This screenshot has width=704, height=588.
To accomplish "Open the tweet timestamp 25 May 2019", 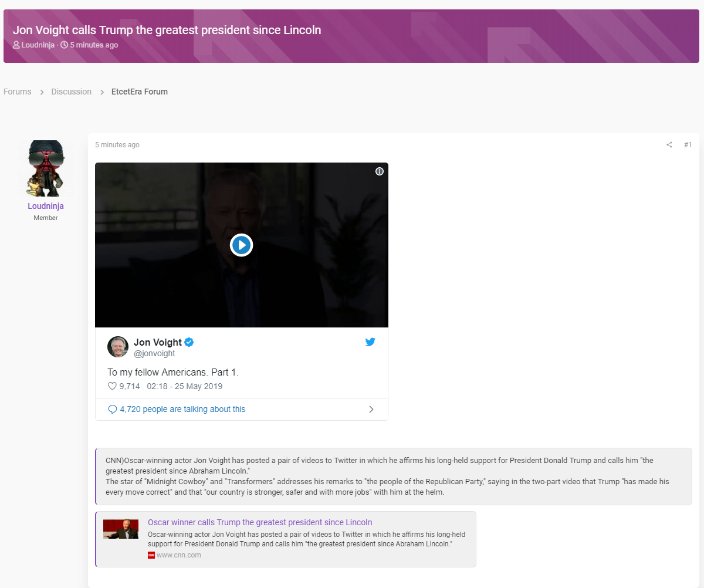I will 185,386.
